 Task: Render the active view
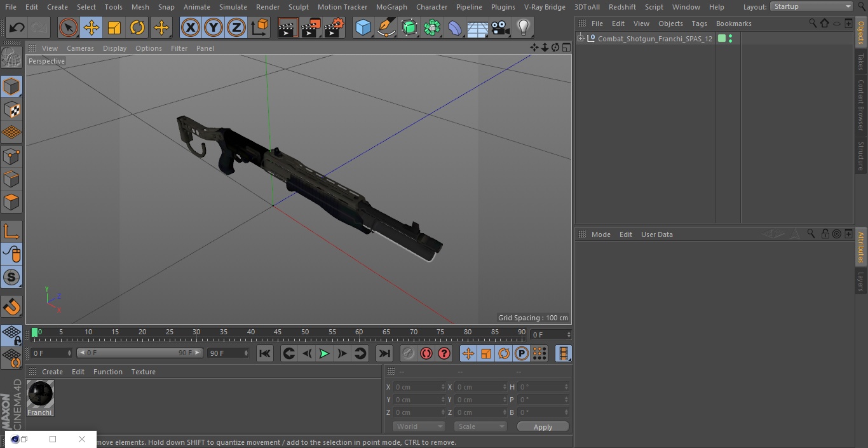coord(287,28)
